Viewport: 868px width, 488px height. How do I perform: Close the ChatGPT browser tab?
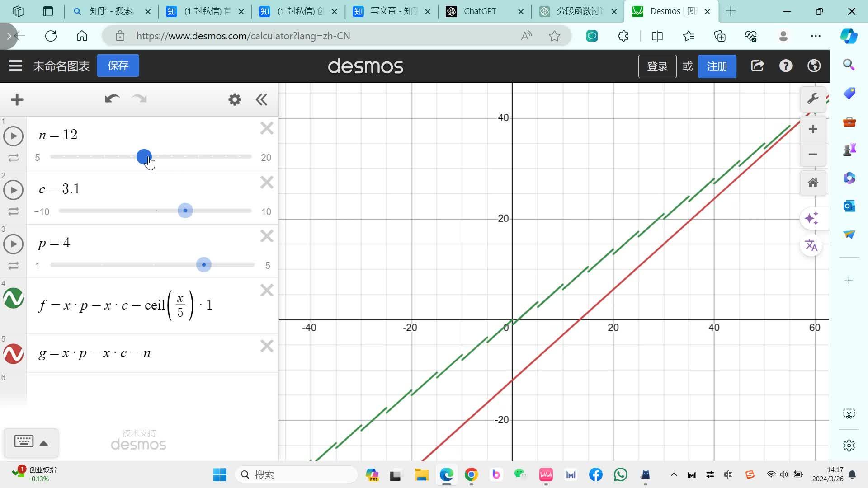point(521,12)
